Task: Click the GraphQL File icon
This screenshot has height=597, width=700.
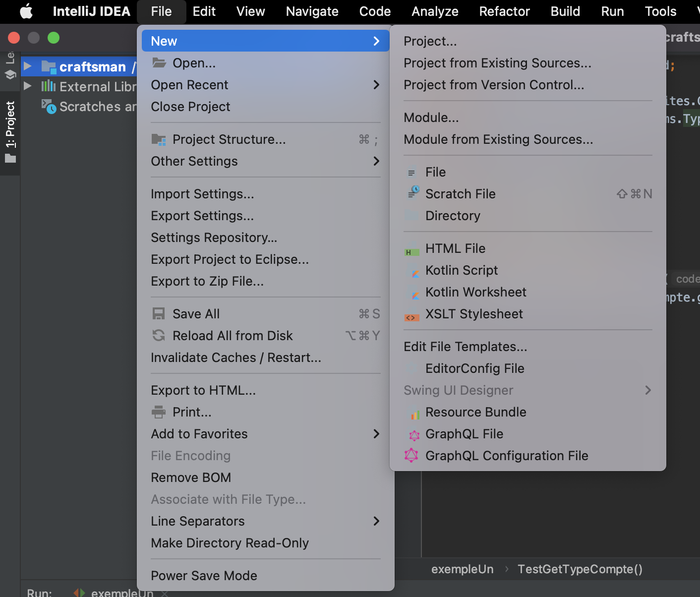Action: pyautogui.click(x=414, y=435)
